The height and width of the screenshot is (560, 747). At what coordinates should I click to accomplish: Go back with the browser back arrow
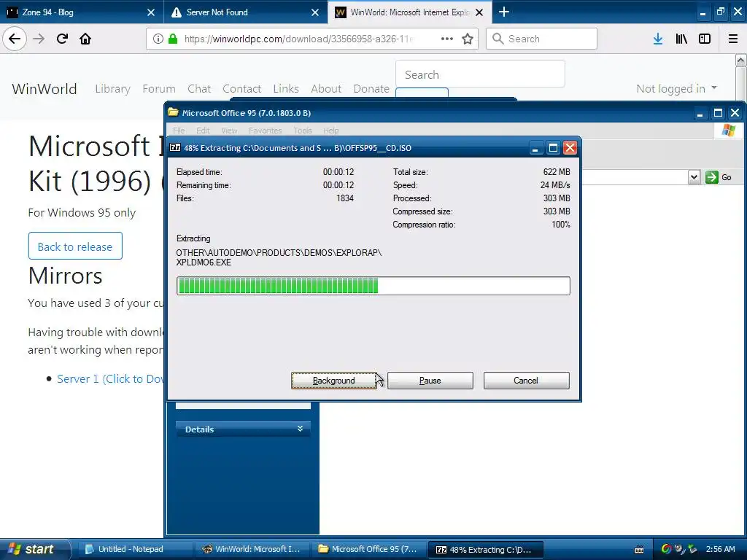pos(15,39)
